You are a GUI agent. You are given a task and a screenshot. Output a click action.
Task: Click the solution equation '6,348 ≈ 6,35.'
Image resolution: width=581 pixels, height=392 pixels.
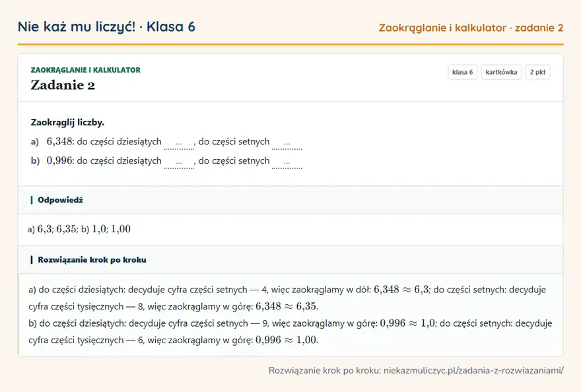[287, 306]
